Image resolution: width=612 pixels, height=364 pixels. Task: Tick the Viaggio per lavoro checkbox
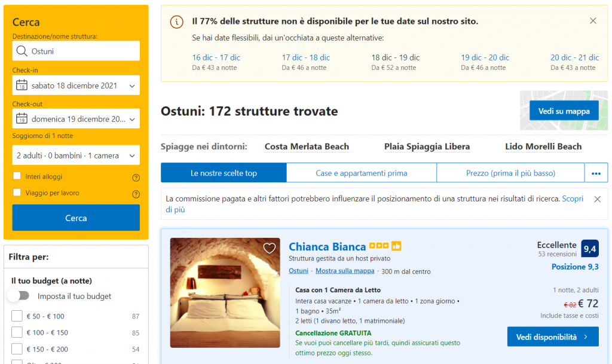[17, 193]
